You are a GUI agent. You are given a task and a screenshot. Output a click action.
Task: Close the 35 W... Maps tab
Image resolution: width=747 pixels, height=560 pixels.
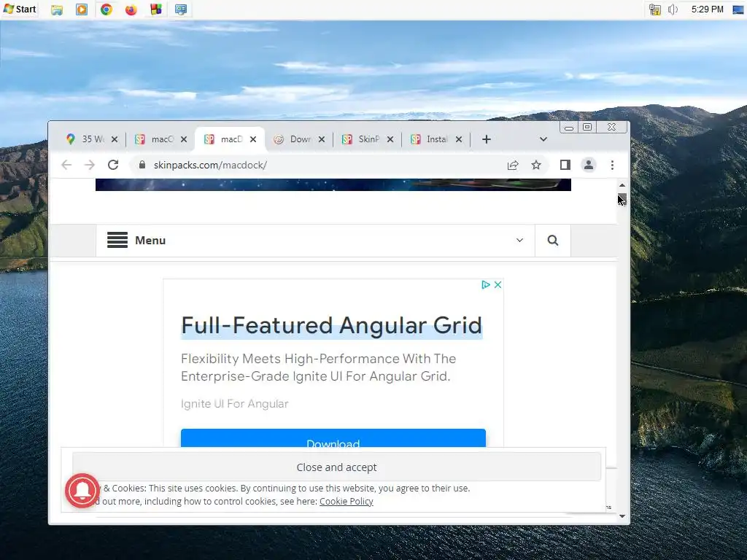(115, 139)
